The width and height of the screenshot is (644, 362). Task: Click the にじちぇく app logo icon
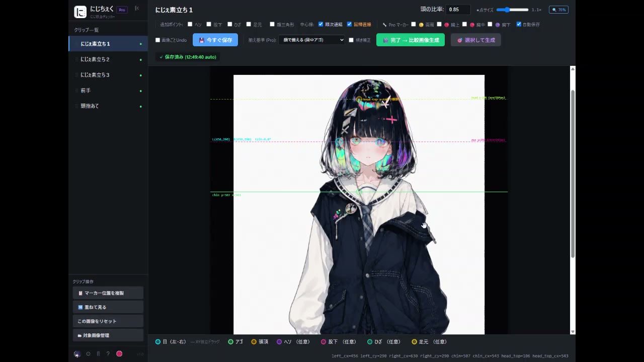point(80,12)
